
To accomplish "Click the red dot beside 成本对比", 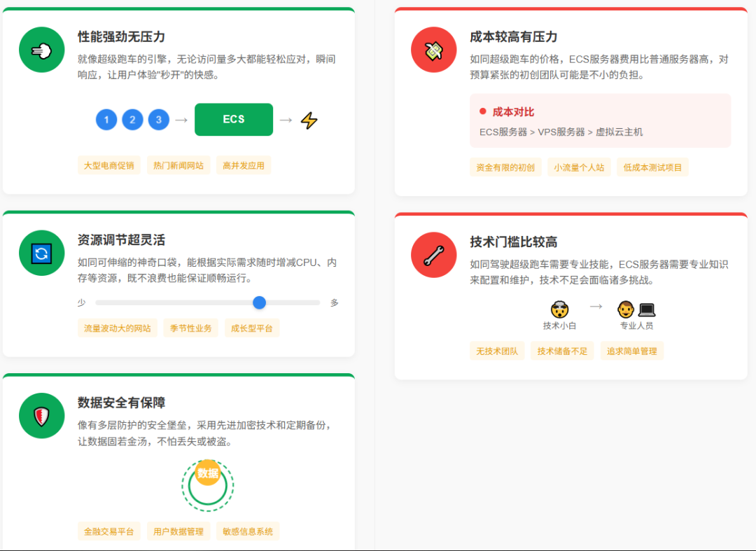I will (482, 111).
